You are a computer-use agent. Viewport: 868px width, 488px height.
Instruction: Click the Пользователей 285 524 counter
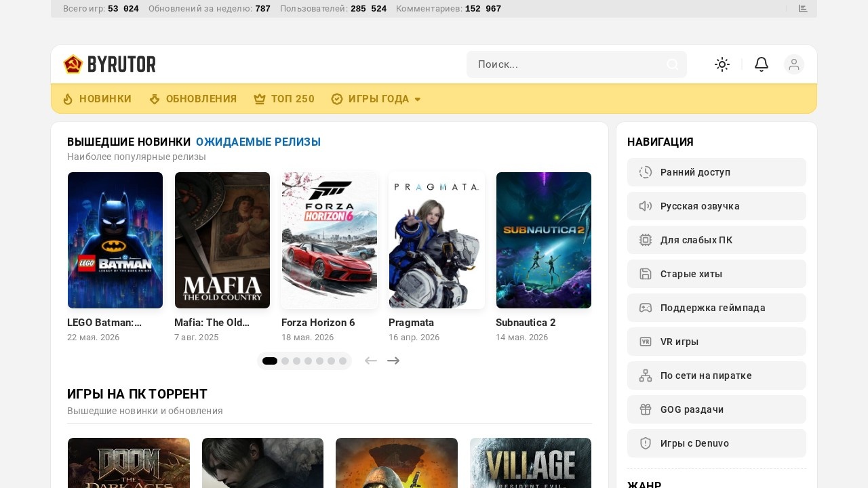pos(333,9)
